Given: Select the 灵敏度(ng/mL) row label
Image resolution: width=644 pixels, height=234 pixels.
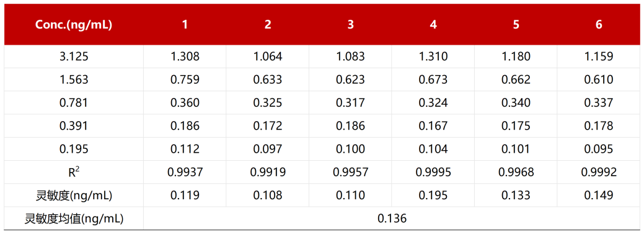Looking at the screenshot, I should tap(74, 196).
